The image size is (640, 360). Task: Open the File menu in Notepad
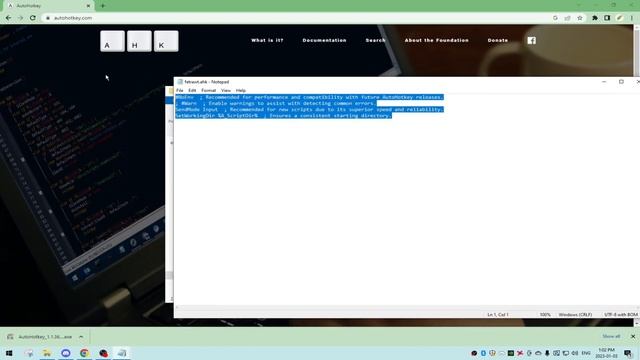[x=180, y=90]
